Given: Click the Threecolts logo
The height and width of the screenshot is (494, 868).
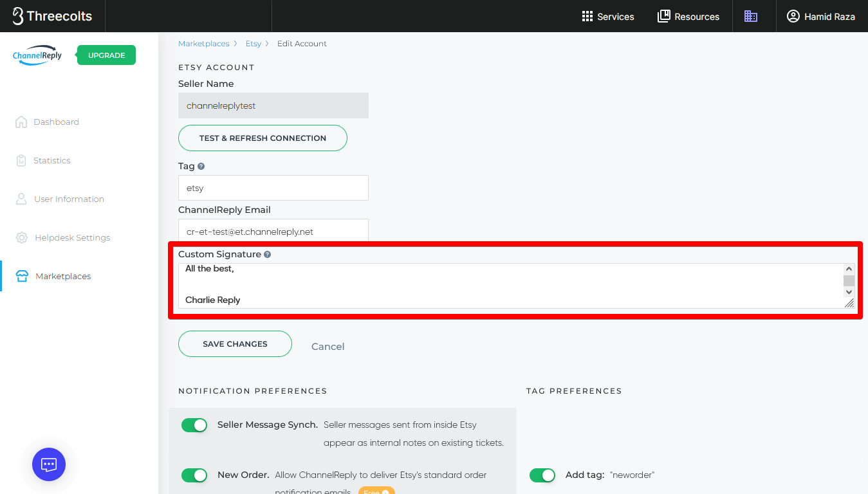Looking at the screenshot, I should [x=52, y=16].
